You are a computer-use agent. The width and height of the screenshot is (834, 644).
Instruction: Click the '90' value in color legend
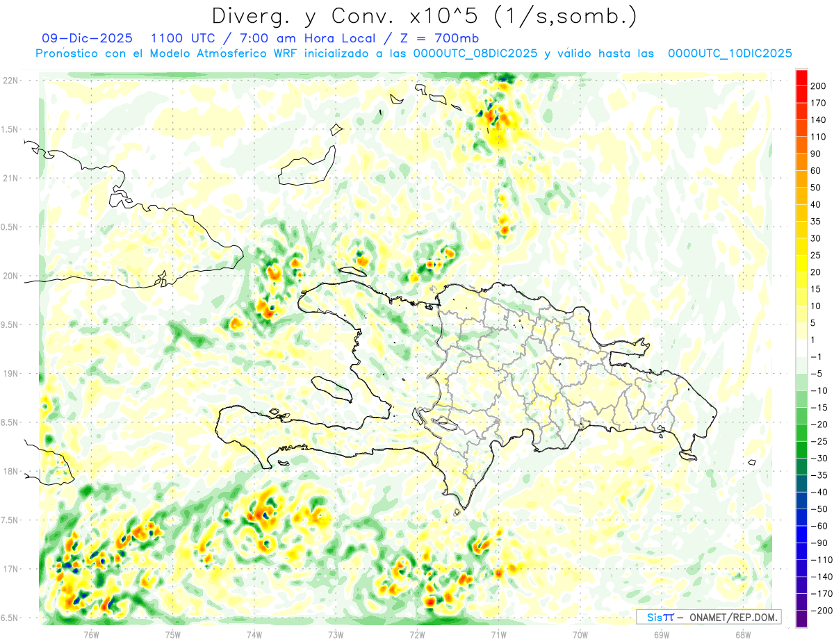pos(816,154)
